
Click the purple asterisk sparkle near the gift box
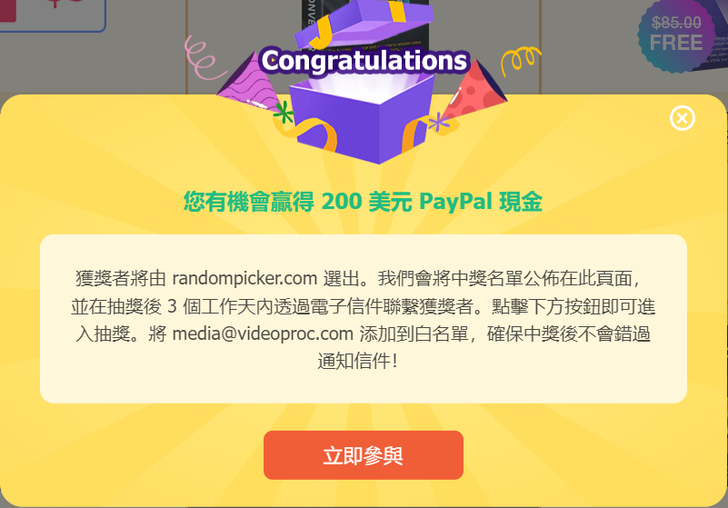[438, 123]
